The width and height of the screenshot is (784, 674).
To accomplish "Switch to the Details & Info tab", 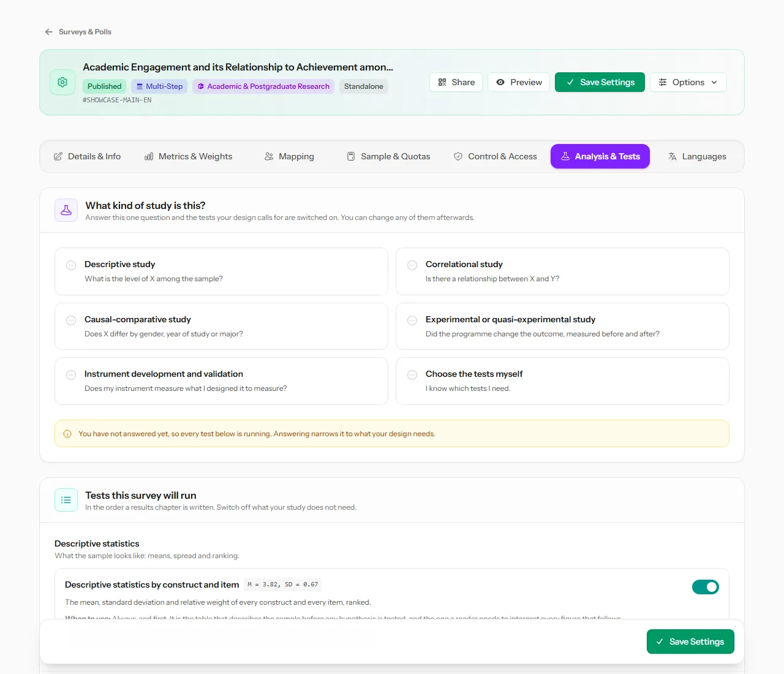I will point(87,156).
